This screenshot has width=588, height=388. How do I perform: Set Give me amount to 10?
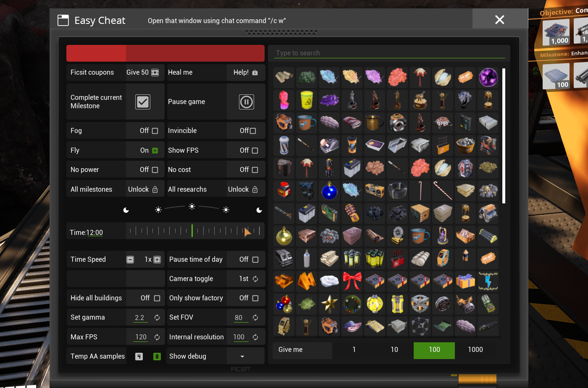point(394,350)
